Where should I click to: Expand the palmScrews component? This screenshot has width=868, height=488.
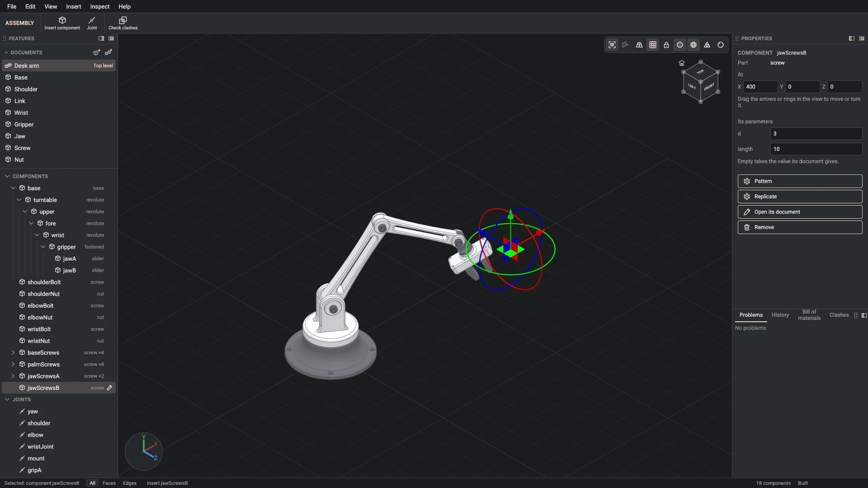tap(13, 364)
